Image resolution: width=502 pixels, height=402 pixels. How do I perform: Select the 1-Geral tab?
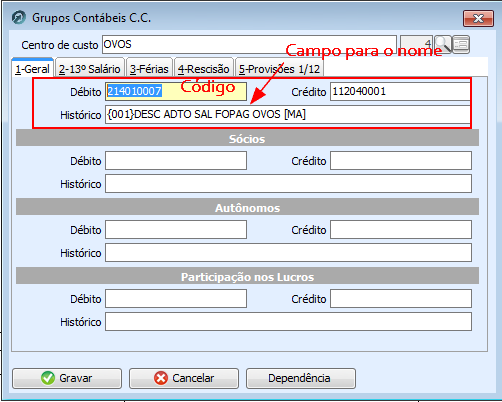[x=32, y=68]
